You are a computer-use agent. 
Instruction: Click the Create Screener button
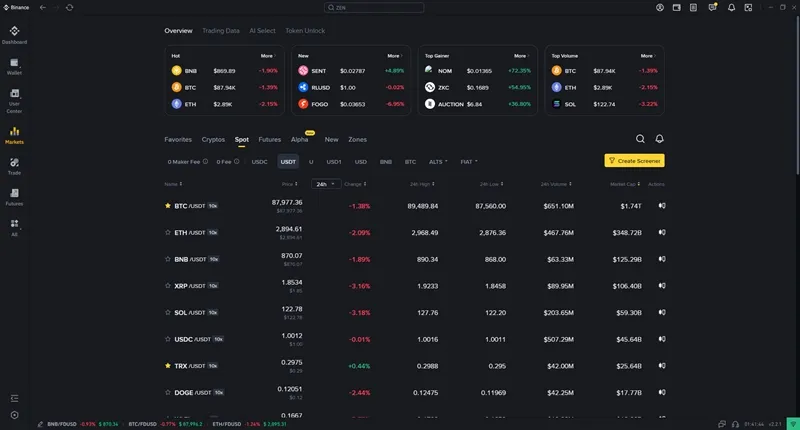coord(634,161)
